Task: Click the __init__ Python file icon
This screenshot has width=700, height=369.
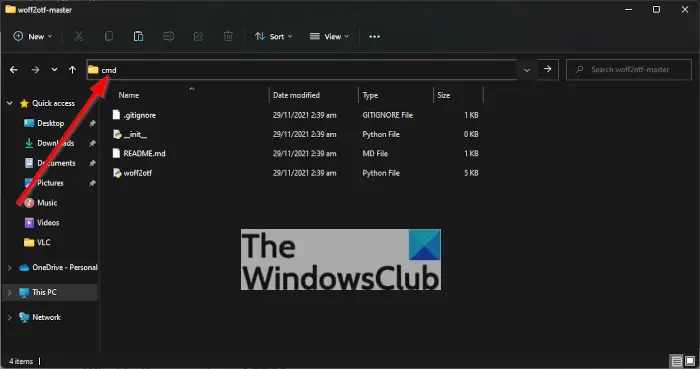Action: pyautogui.click(x=117, y=134)
